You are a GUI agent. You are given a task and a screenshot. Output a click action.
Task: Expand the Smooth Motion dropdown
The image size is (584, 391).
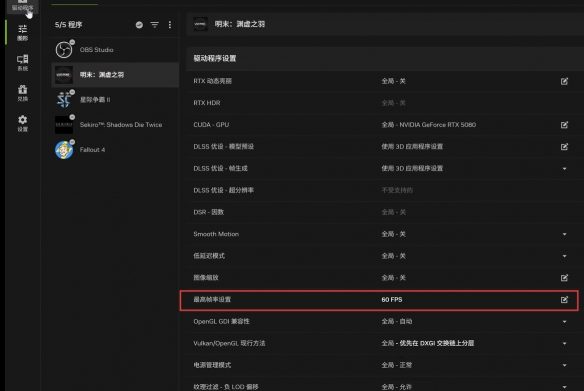click(565, 234)
